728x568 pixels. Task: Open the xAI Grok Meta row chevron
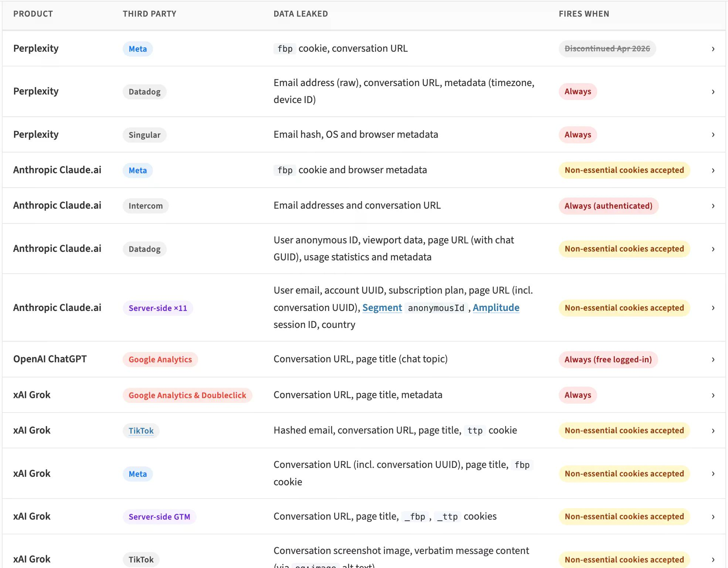click(713, 473)
